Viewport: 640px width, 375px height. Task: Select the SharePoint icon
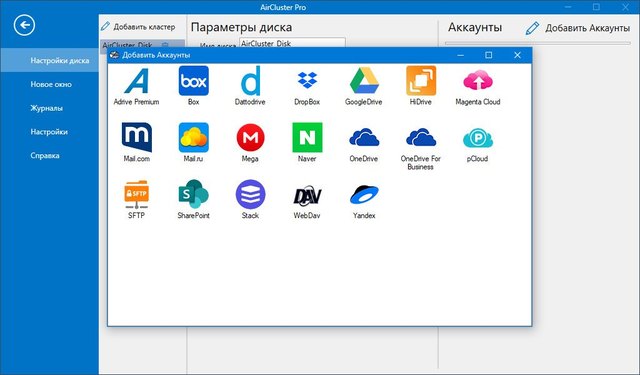(193, 194)
